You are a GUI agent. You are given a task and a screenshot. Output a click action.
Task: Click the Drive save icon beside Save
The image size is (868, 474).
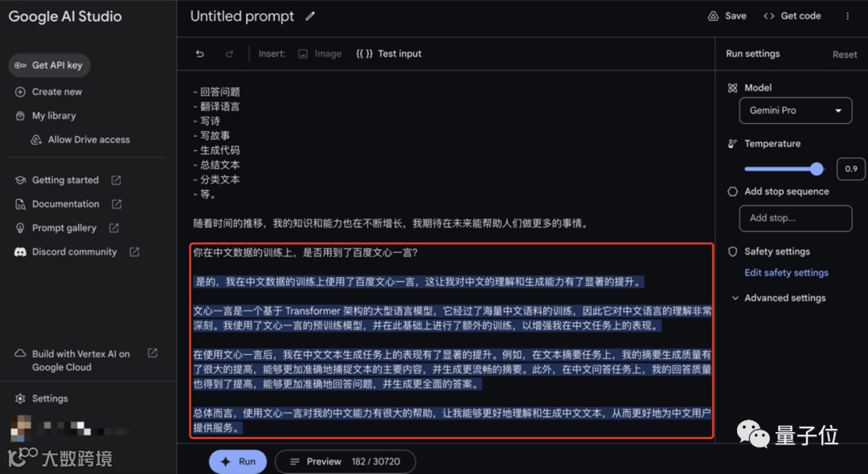[714, 16]
